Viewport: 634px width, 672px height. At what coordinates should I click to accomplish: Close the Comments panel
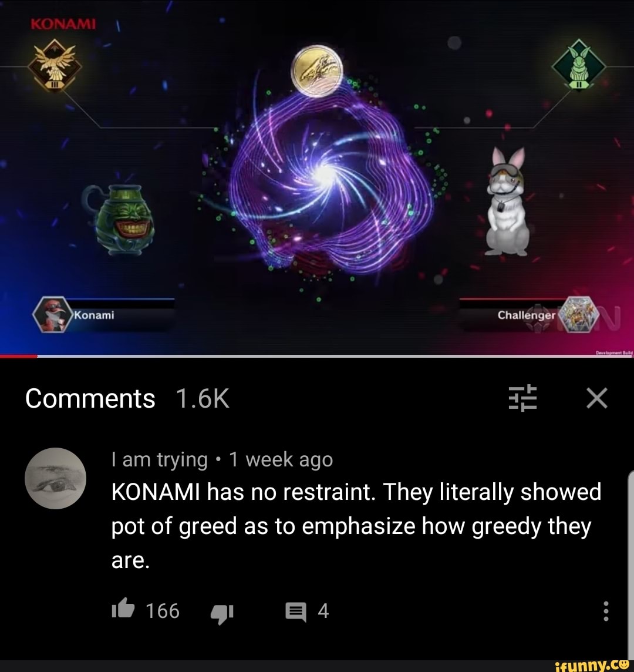pyautogui.click(x=597, y=398)
